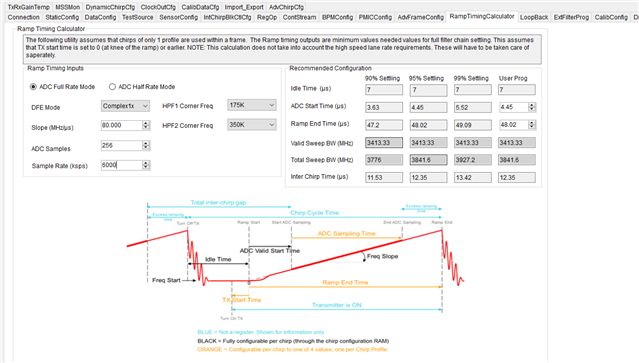Click the 90% Total Sweep BW value 3776
The height and width of the screenshot is (363, 639).
point(384,160)
